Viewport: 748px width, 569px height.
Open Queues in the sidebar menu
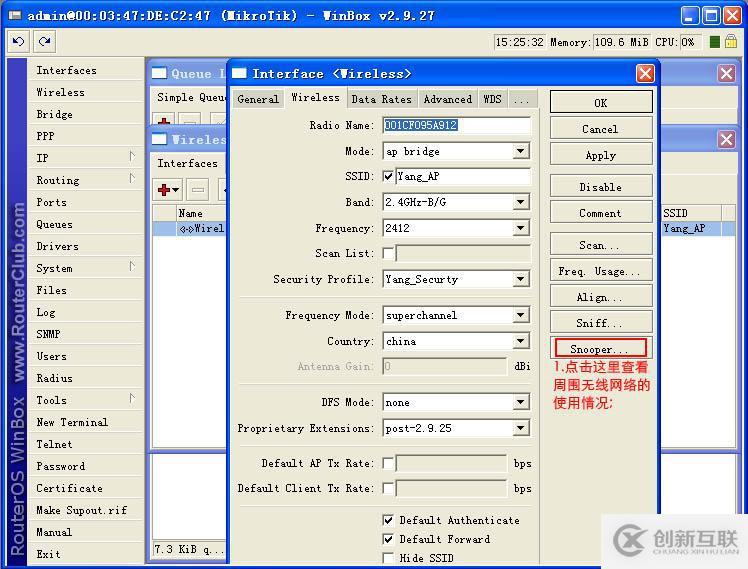(x=85, y=224)
